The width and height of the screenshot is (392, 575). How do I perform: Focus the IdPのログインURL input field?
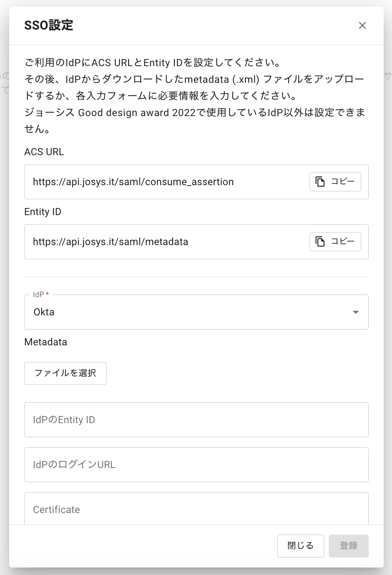[196, 465]
